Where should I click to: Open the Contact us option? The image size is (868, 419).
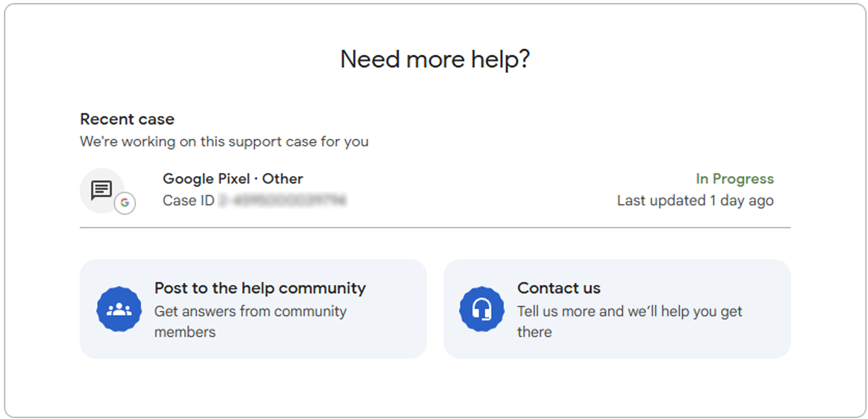pyautogui.click(x=559, y=288)
